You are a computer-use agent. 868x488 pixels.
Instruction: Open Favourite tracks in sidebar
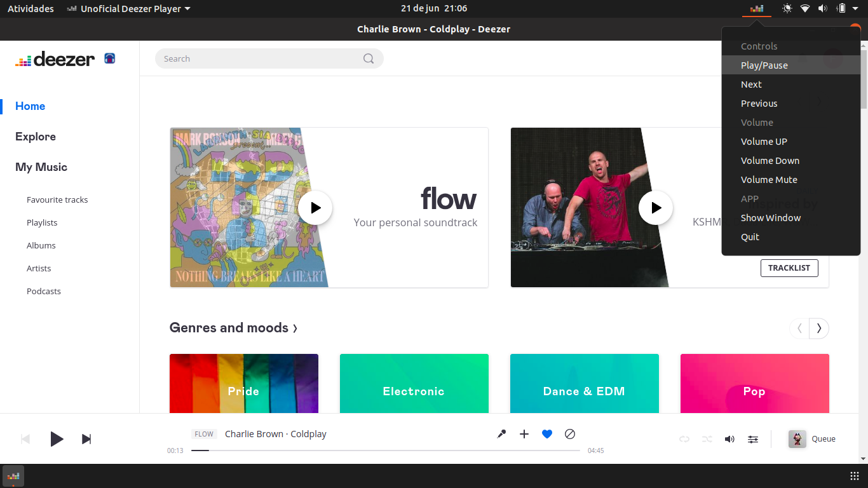[57, 200]
